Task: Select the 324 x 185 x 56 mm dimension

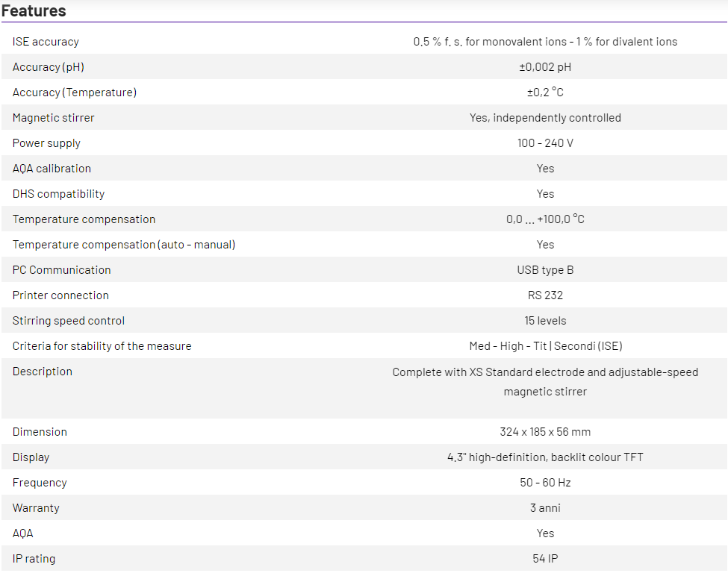Action: coord(545,432)
